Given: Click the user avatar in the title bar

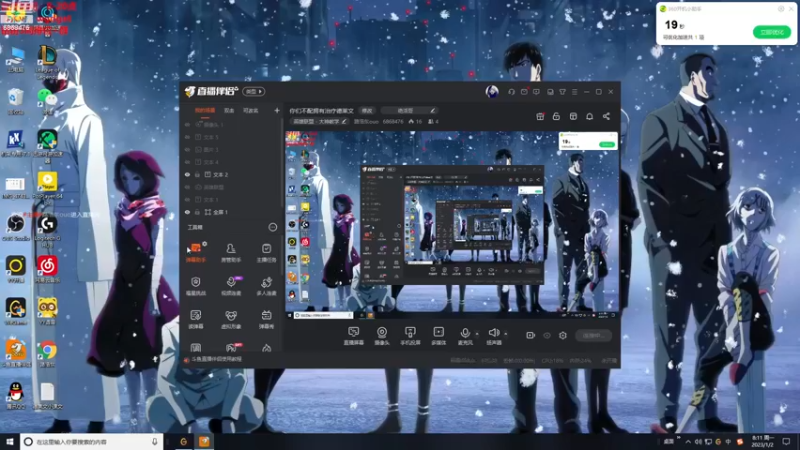Looking at the screenshot, I should tap(492, 91).
